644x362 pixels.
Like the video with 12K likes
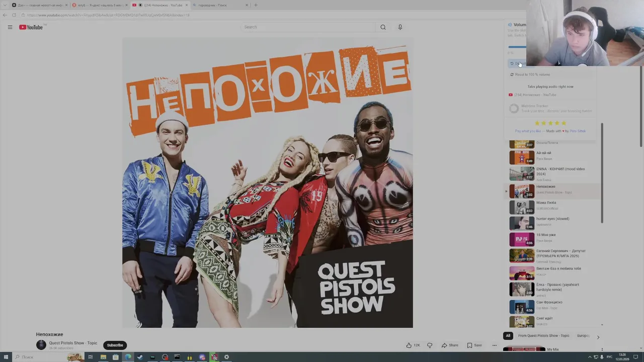[x=413, y=345]
